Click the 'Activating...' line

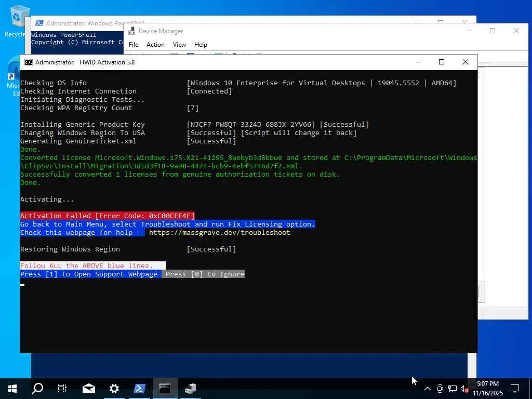tap(47, 199)
